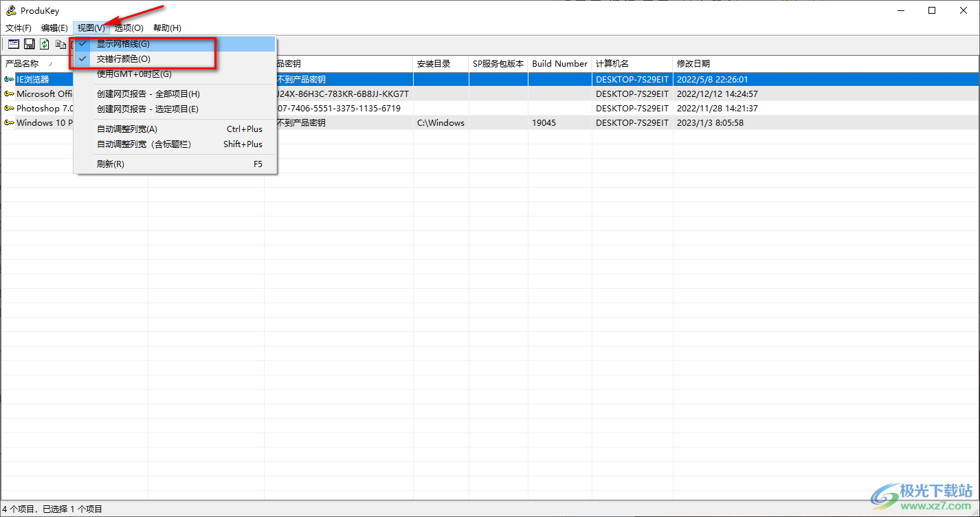The height and width of the screenshot is (517, 980).
Task: Click the key icon beside IE浏览器
Action: 9,79
